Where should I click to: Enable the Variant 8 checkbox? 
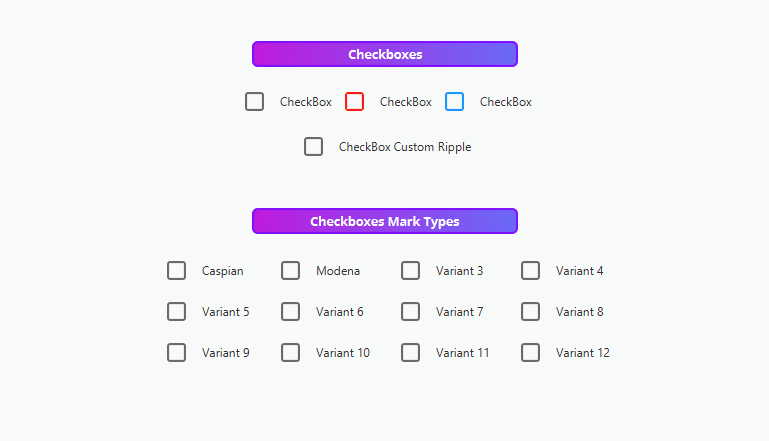531,311
